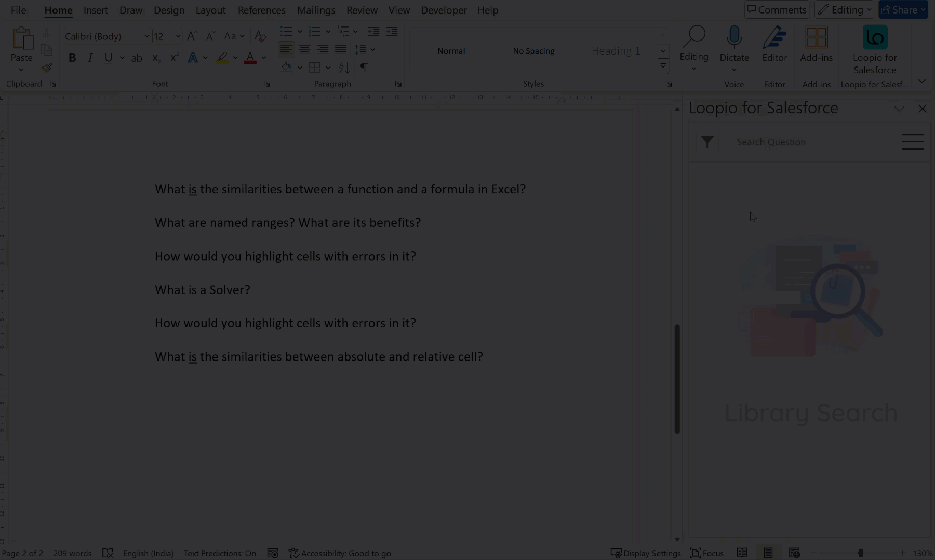Click the filter funnel icon in Loopio pane

(707, 142)
